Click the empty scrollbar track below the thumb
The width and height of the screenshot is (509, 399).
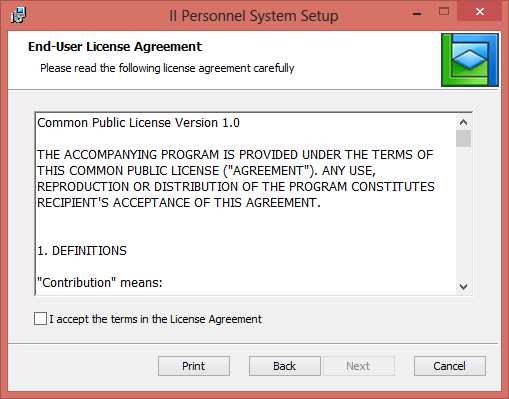click(x=463, y=213)
